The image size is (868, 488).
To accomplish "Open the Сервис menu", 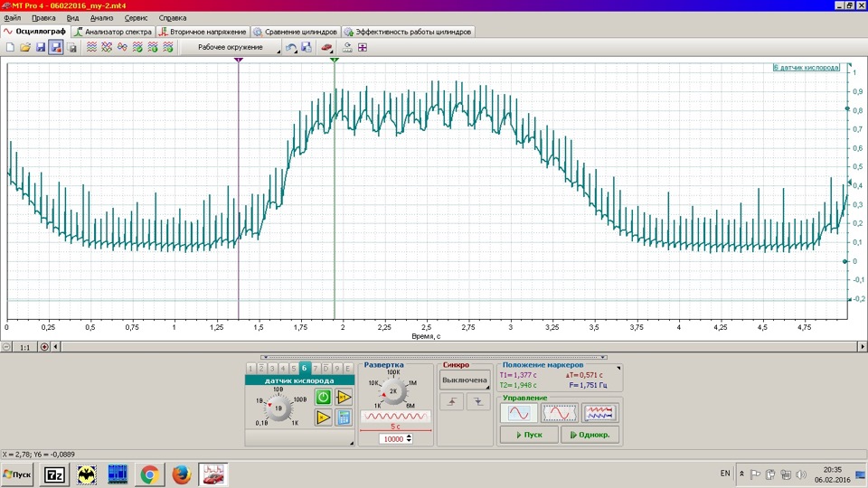I will (136, 18).
